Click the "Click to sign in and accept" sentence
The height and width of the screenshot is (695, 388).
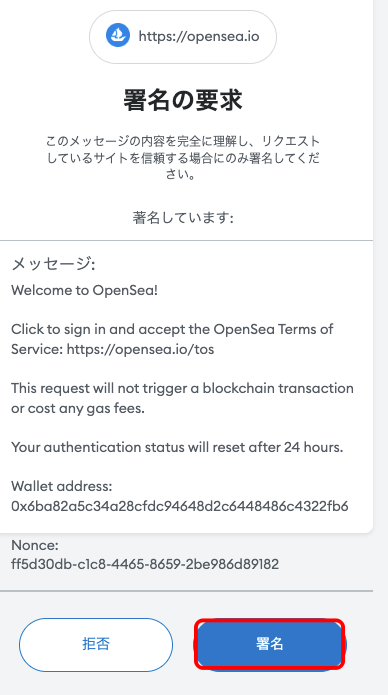(172, 339)
